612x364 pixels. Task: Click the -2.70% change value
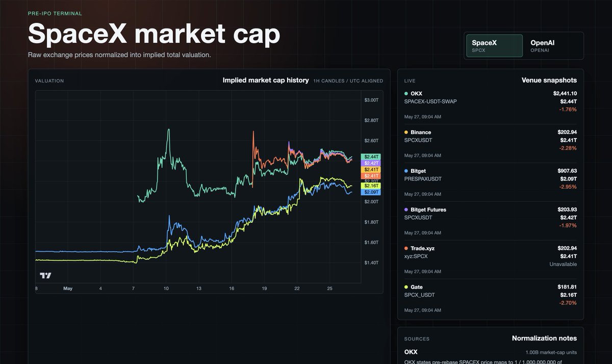[x=568, y=303]
